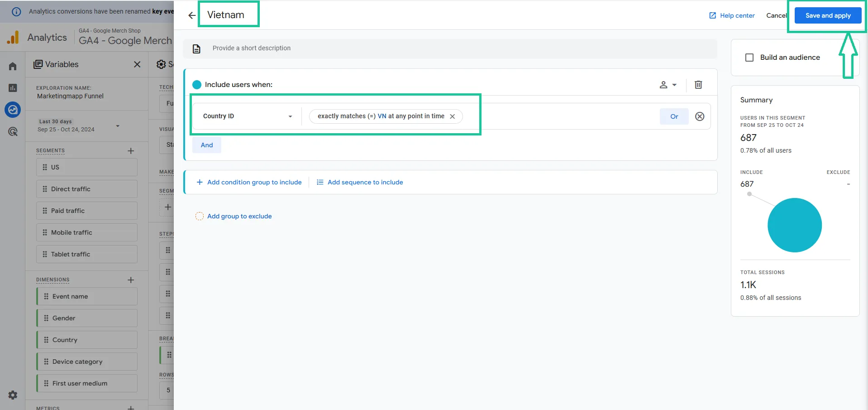Open Advertising icon in sidebar
The width and height of the screenshot is (868, 410).
(13, 131)
